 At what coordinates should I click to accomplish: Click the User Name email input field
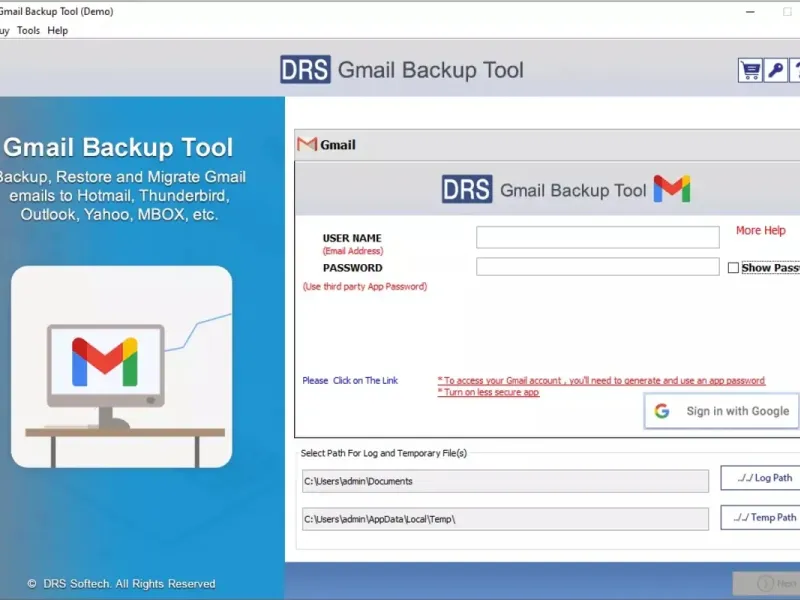[597, 237]
